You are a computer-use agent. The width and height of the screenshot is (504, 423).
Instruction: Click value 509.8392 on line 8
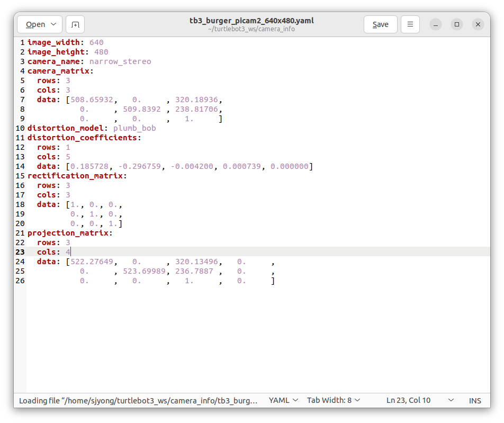[x=142, y=109]
